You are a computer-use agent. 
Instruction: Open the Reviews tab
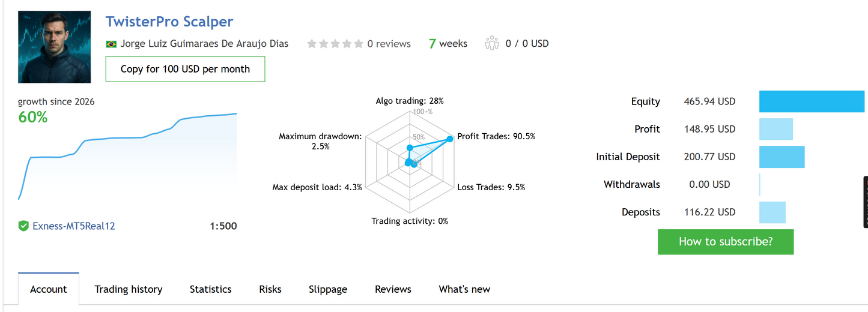tap(393, 289)
